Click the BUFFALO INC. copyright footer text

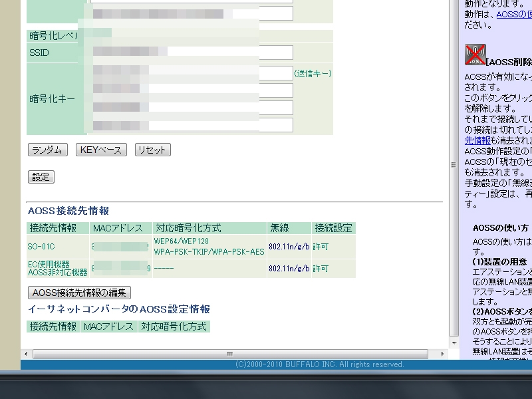[320, 364]
